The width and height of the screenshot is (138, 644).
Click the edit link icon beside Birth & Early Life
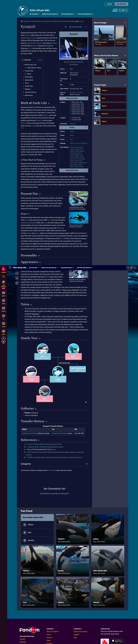click(x=49, y=103)
